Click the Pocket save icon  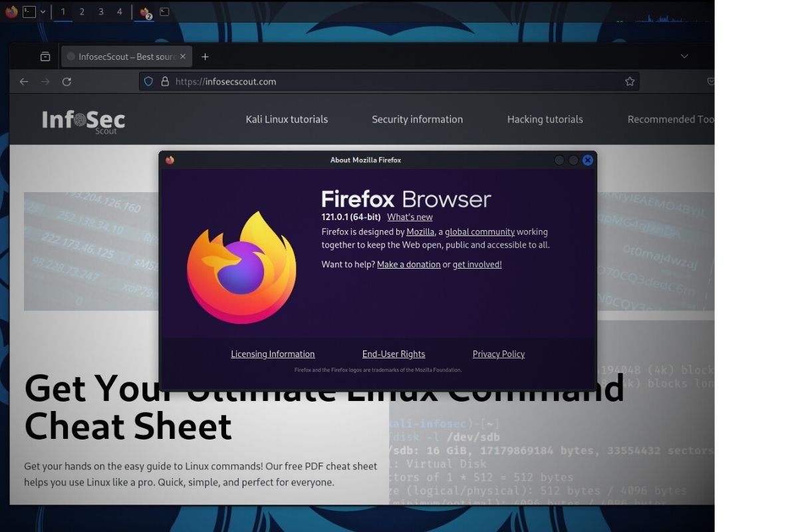coord(710,82)
